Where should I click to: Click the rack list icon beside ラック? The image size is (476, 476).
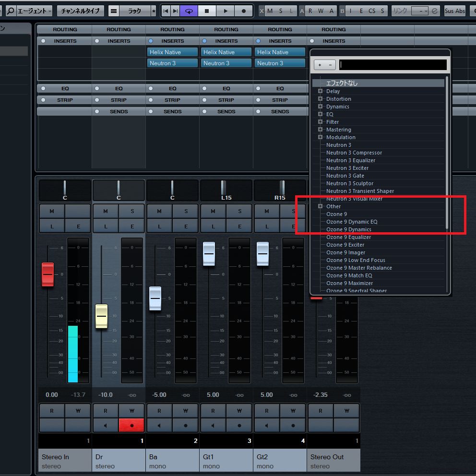(114, 11)
